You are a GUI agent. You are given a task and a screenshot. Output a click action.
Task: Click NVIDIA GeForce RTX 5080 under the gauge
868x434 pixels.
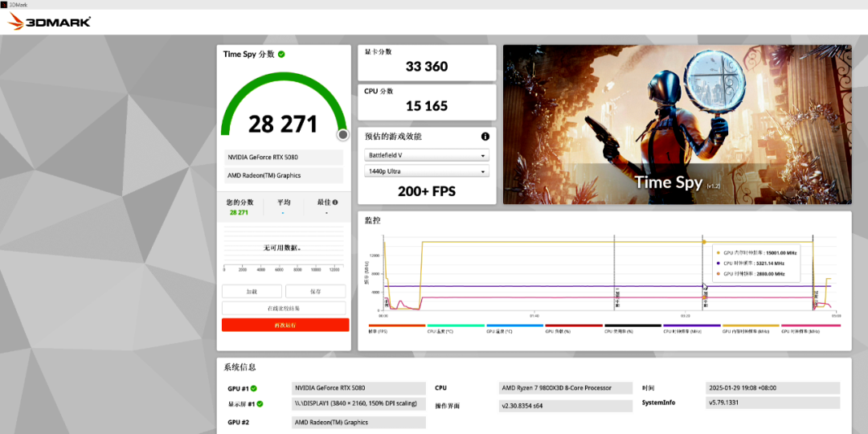(x=284, y=158)
